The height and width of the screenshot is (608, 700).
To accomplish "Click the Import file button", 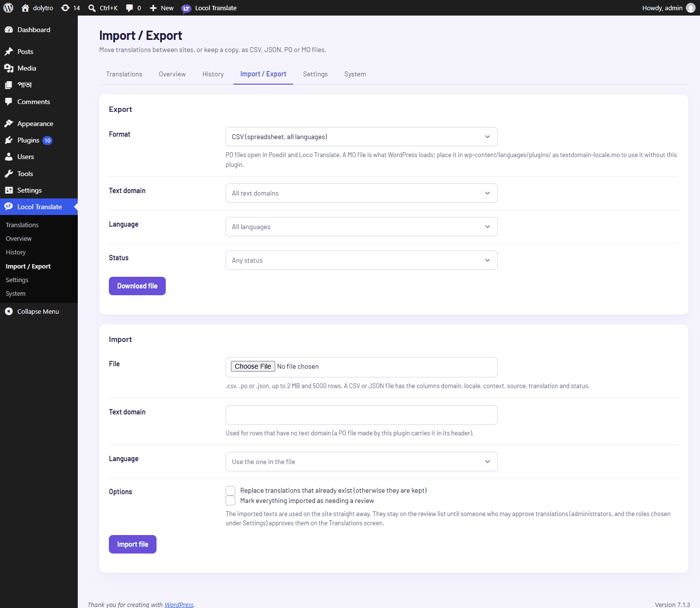I will point(133,544).
